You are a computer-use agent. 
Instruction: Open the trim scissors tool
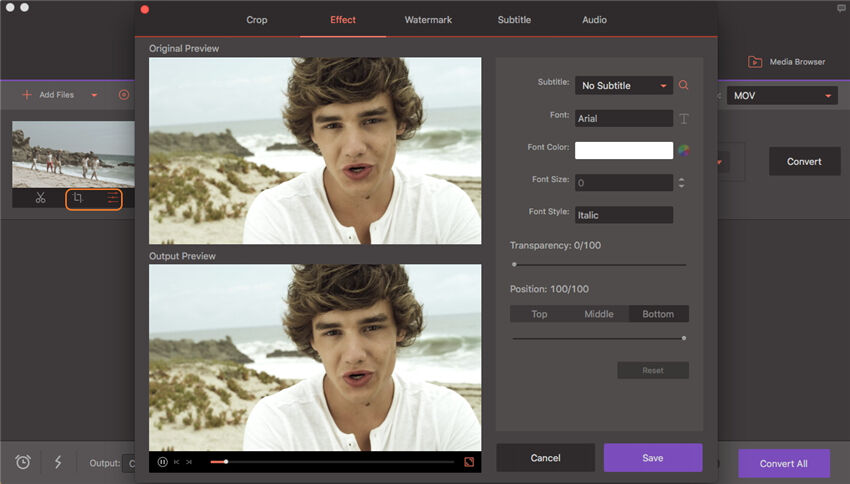[x=40, y=198]
